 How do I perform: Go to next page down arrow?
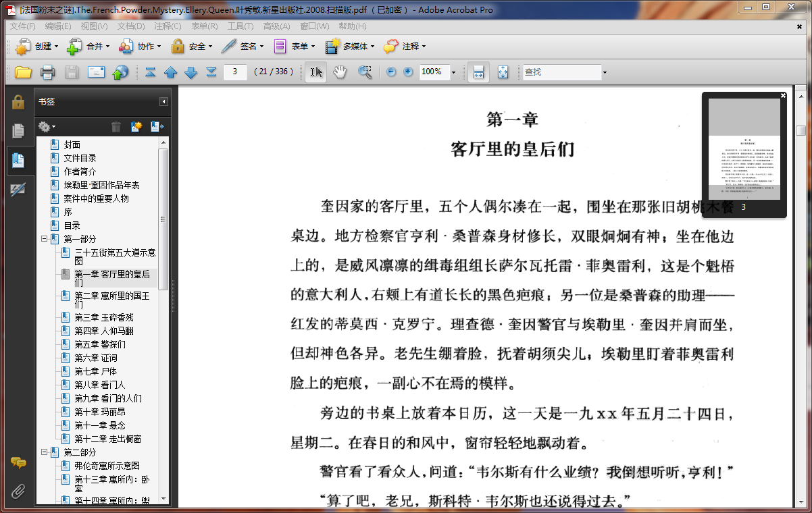click(191, 72)
